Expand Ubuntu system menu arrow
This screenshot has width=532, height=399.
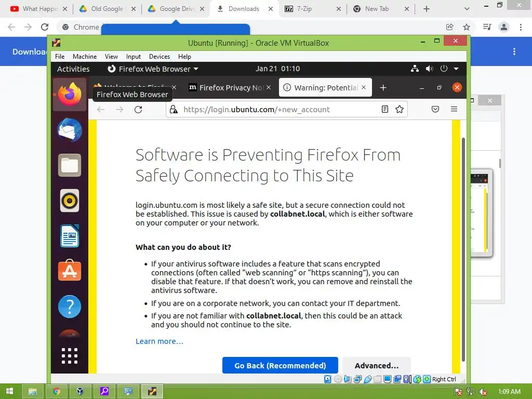456,69
